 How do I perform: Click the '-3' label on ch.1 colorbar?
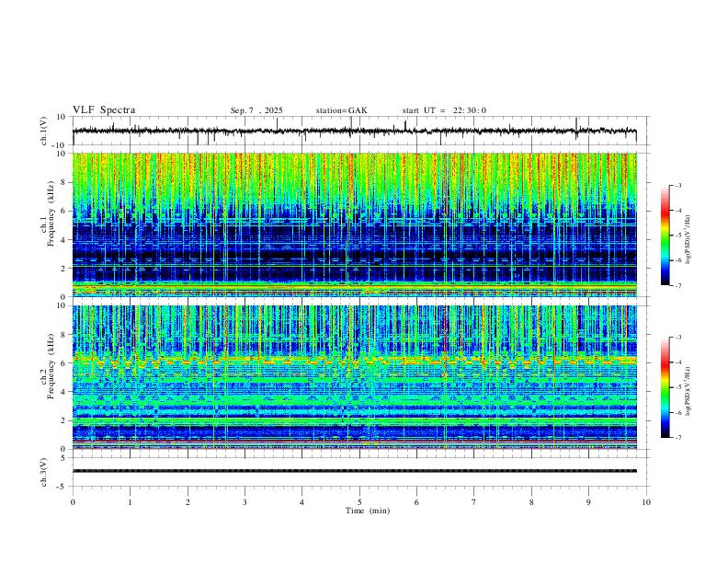point(677,185)
